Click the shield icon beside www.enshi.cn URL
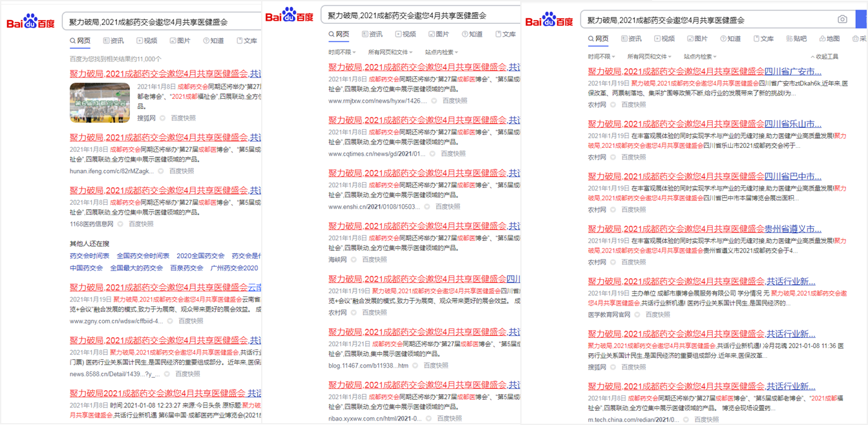Screen dimensions: 868x425 [427, 207]
